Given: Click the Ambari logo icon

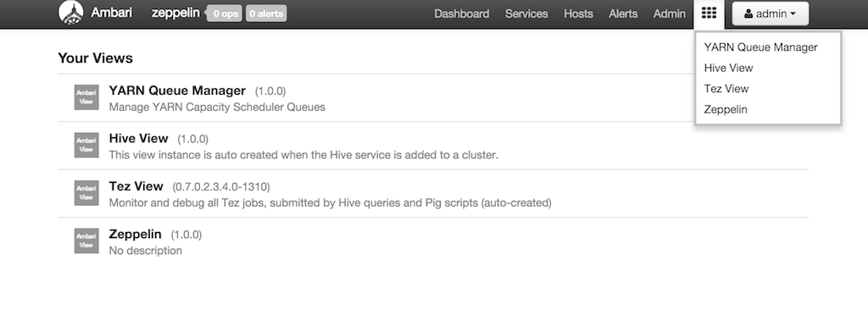Looking at the screenshot, I should 71,13.
